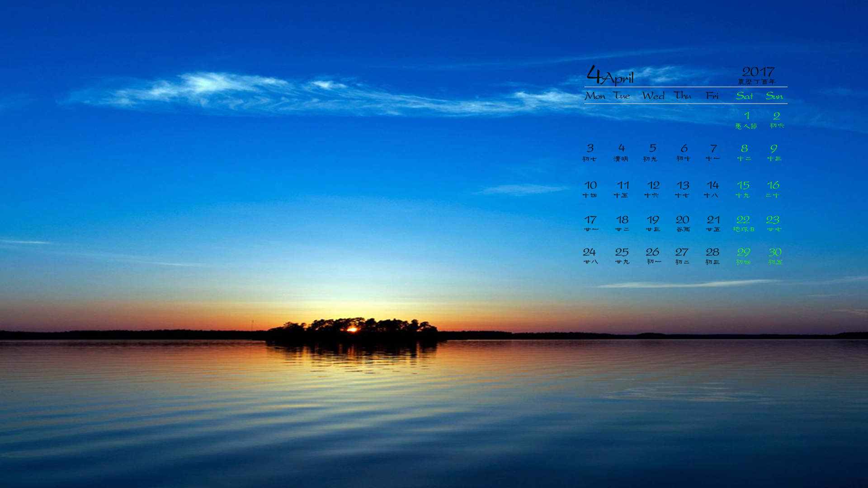The height and width of the screenshot is (488, 868).
Task: Click the last date 30
Action: pyautogui.click(x=775, y=256)
